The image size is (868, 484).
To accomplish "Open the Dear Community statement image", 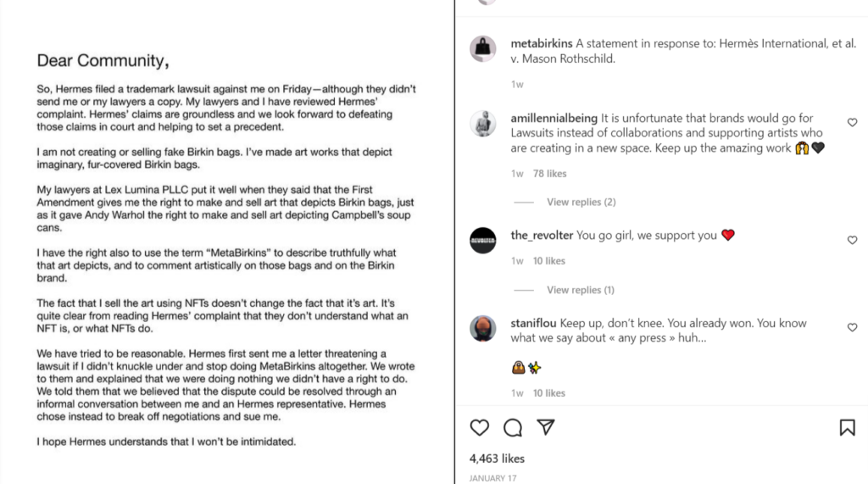I will coord(227,242).
